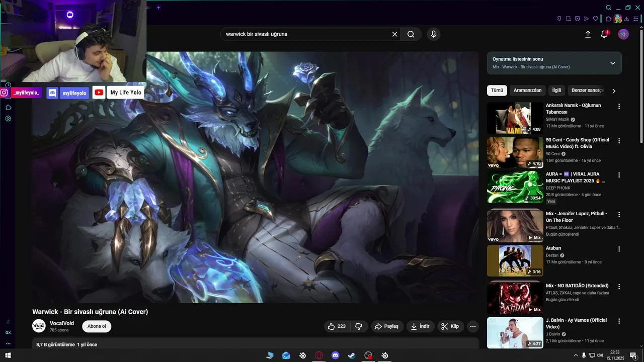This screenshot has height=362, width=644.
Task: Take a snapshot with Opera toolbar icon
Action: coord(569,19)
